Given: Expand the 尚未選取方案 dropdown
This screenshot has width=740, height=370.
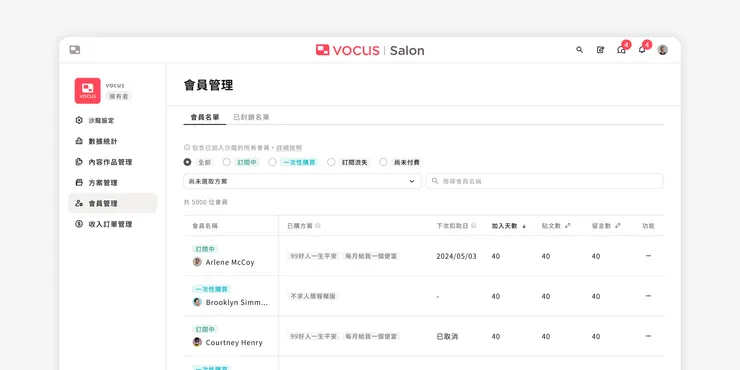Looking at the screenshot, I should coord(302,181).
